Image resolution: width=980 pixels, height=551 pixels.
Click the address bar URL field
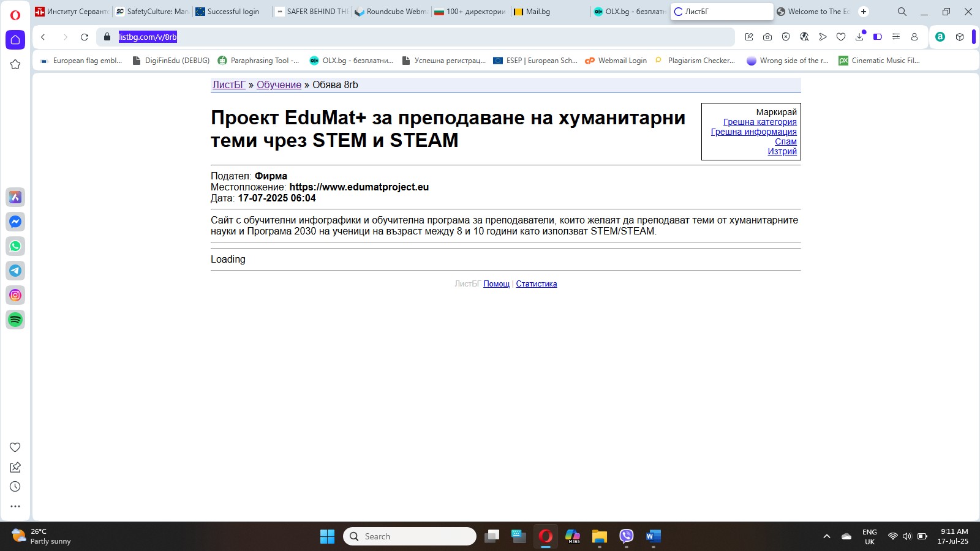click(x=417, y=37)
